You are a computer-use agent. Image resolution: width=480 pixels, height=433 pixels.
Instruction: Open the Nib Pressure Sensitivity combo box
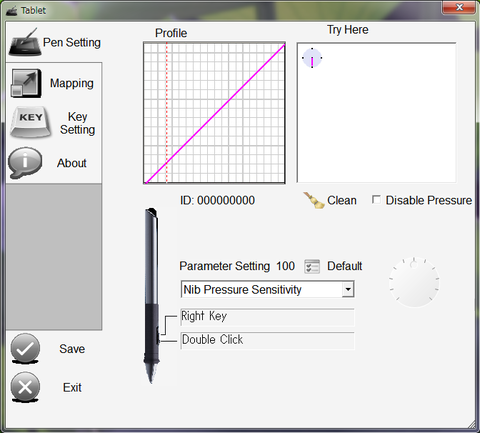click(x=267, y=289)
